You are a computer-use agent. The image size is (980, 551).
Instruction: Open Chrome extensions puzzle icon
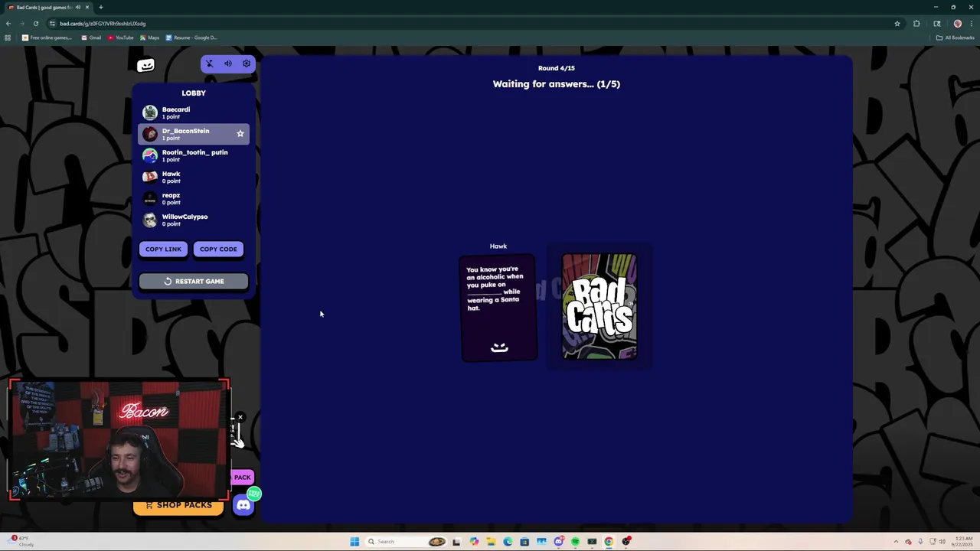click(916, 24)
